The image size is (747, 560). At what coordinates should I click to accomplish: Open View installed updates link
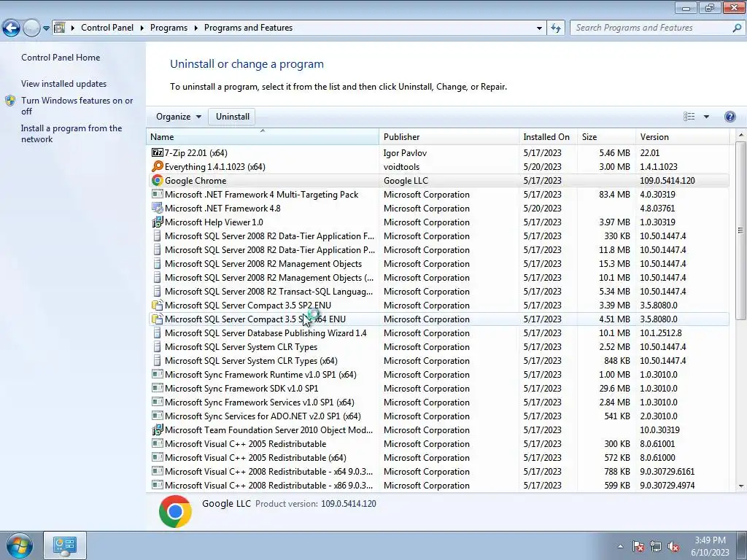[x=64, y=84]
